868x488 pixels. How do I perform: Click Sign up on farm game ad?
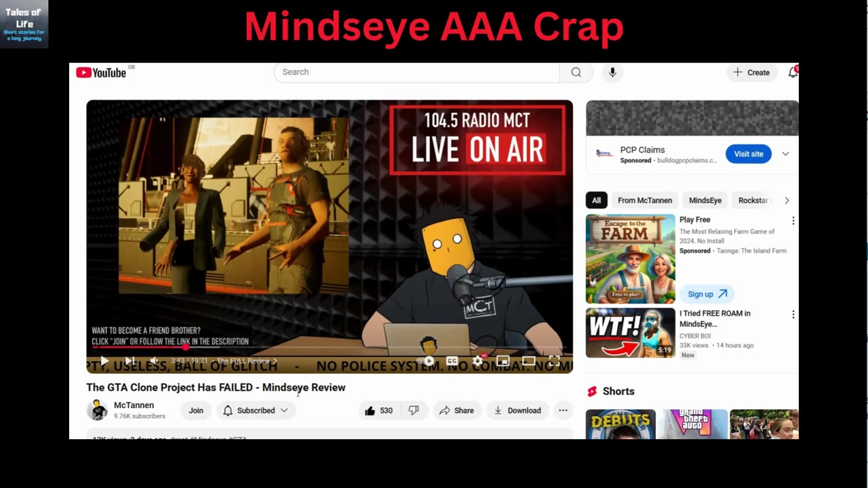pyautogui.click(x=707, y=294)
